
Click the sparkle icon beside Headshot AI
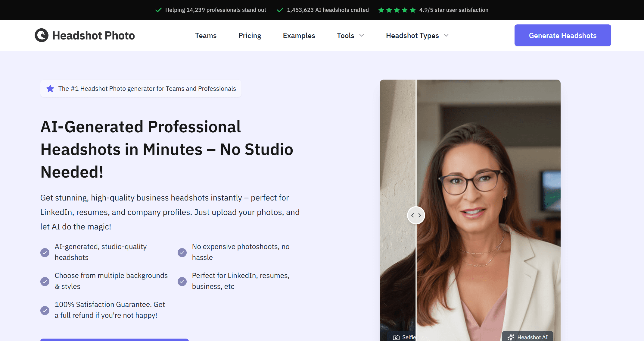pos(511,337)
